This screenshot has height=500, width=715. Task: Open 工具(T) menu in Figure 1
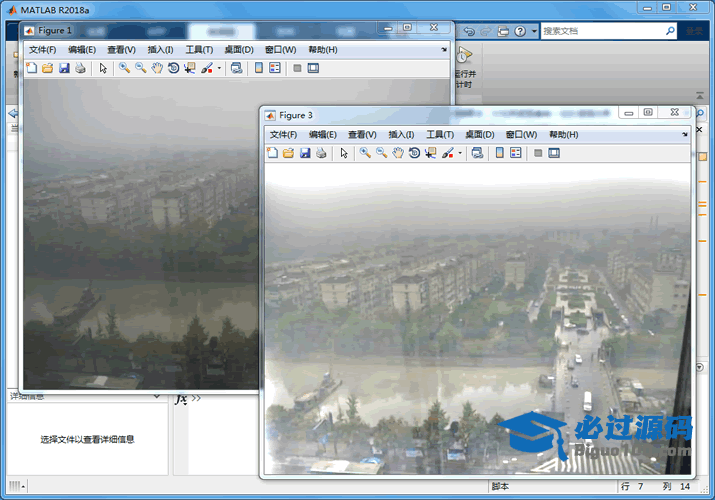[x=199, y=50]
